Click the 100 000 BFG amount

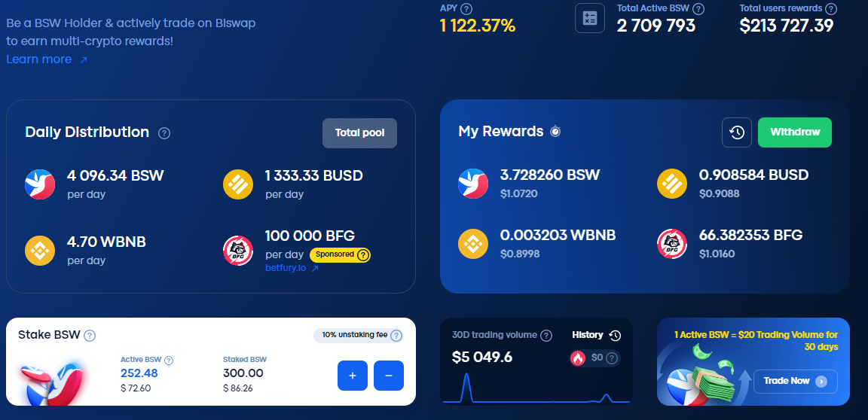pos(310,236)
